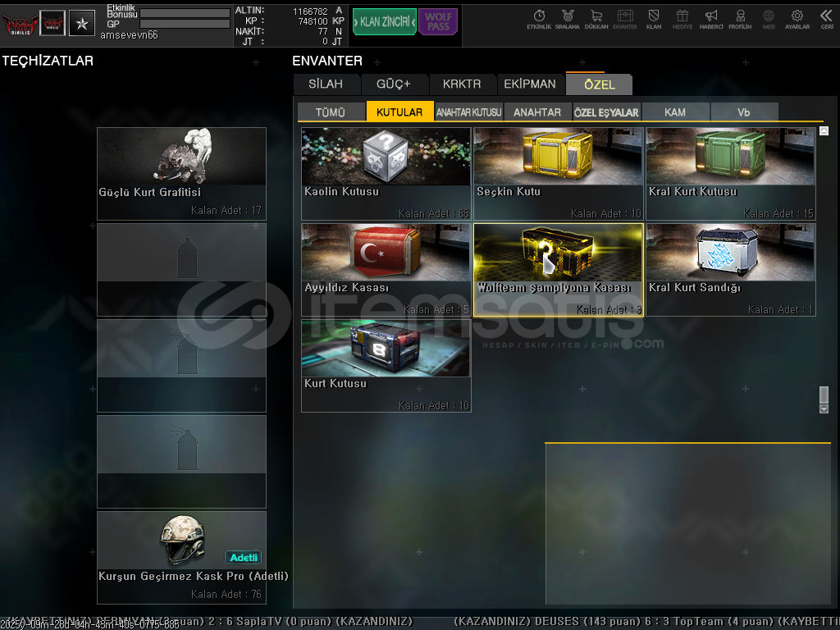Go back with the Geri arrows icon
Screen dimensions: 840x630
pos(827,20)
